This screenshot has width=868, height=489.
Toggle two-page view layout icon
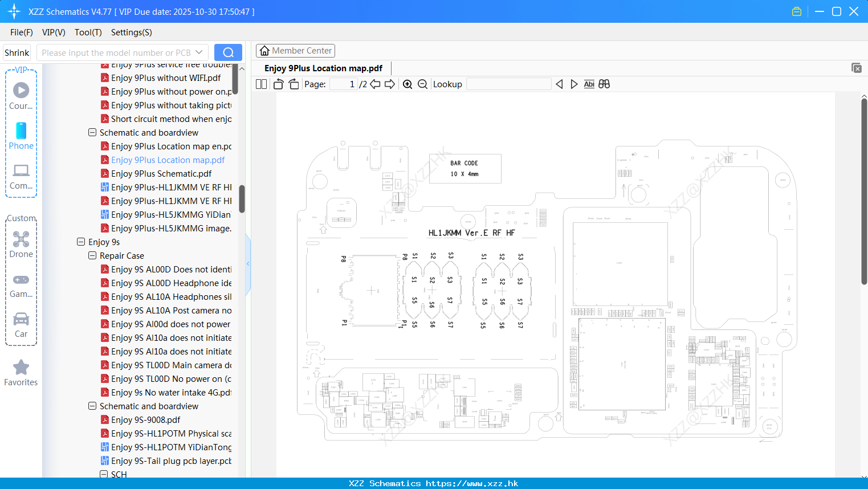pos(261,84)
